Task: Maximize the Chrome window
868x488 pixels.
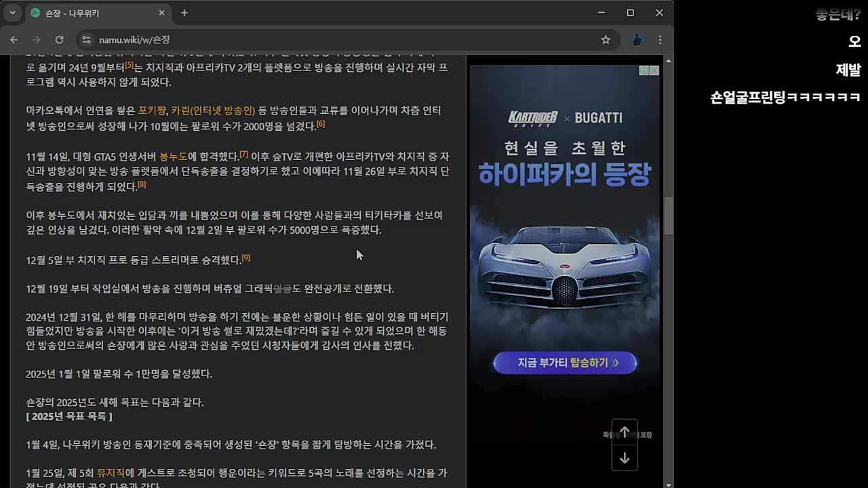Action: point(630,13)
